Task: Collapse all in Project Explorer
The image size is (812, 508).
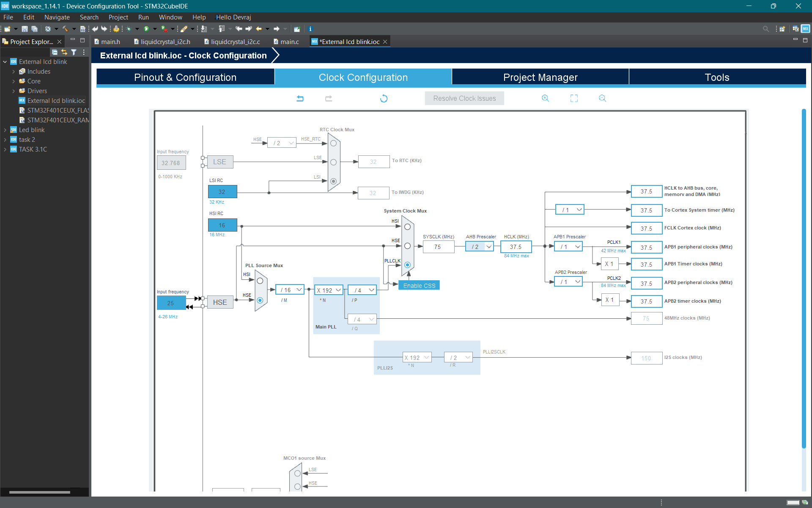Action: pos(55,52)
